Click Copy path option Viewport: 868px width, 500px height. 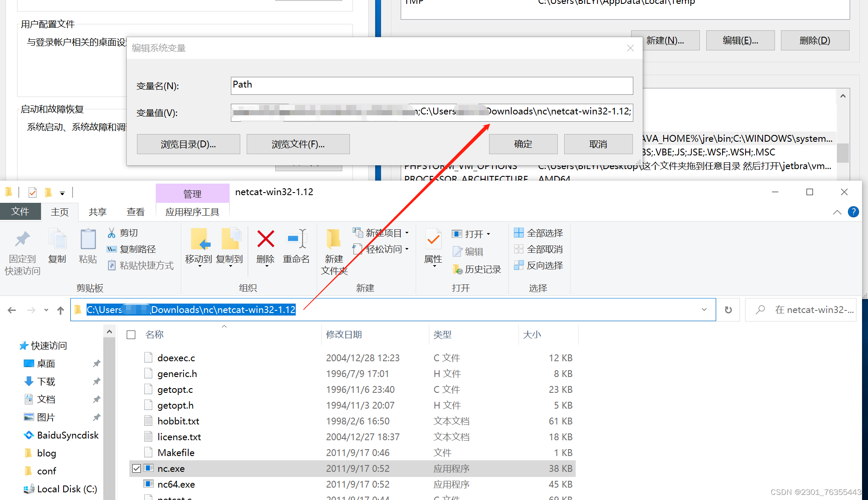coord(131,249)
